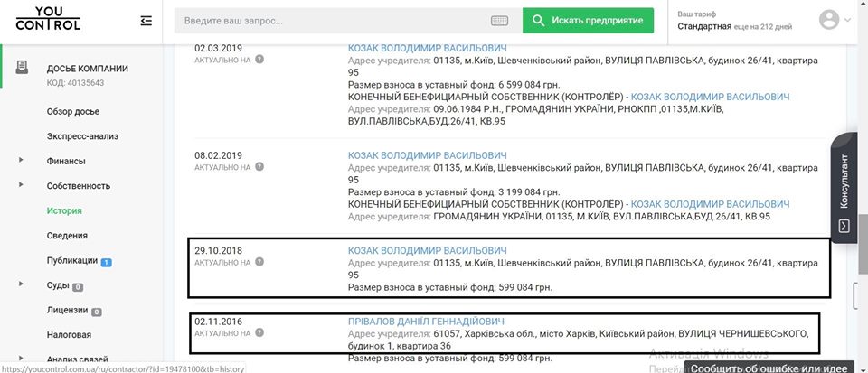Click the help icon beside 29.10.2018
Image resolution: width=868 pixels, height=373 pixels.
(259, 262)
